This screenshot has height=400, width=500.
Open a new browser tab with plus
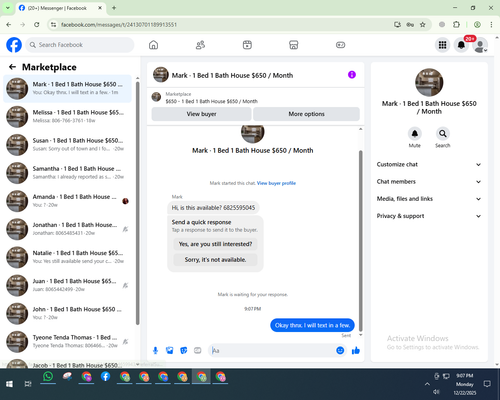pos(114,8)
